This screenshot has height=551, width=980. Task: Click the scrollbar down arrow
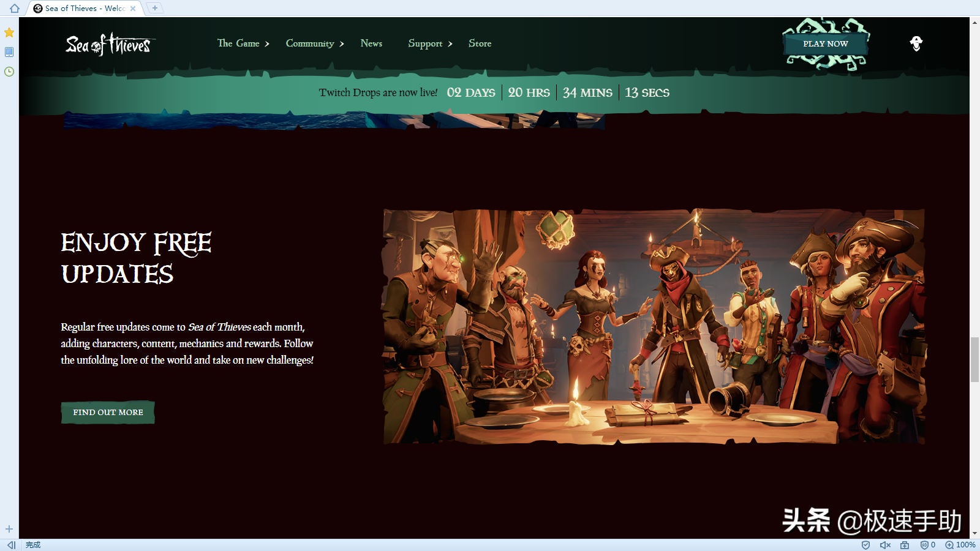click(x=974, y=533)
